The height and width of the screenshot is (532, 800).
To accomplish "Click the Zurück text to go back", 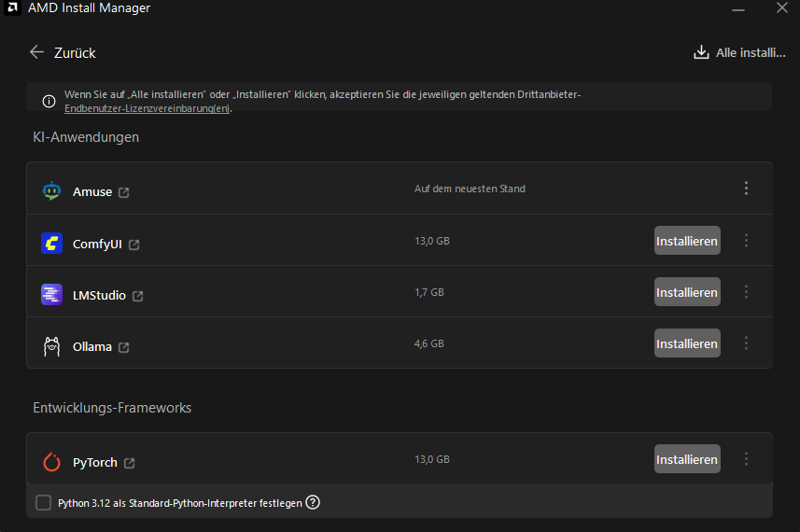I will [75, 53].
